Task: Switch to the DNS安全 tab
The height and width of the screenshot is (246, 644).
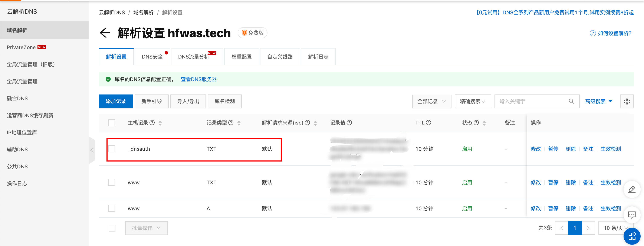Action: tap(152, 57)
